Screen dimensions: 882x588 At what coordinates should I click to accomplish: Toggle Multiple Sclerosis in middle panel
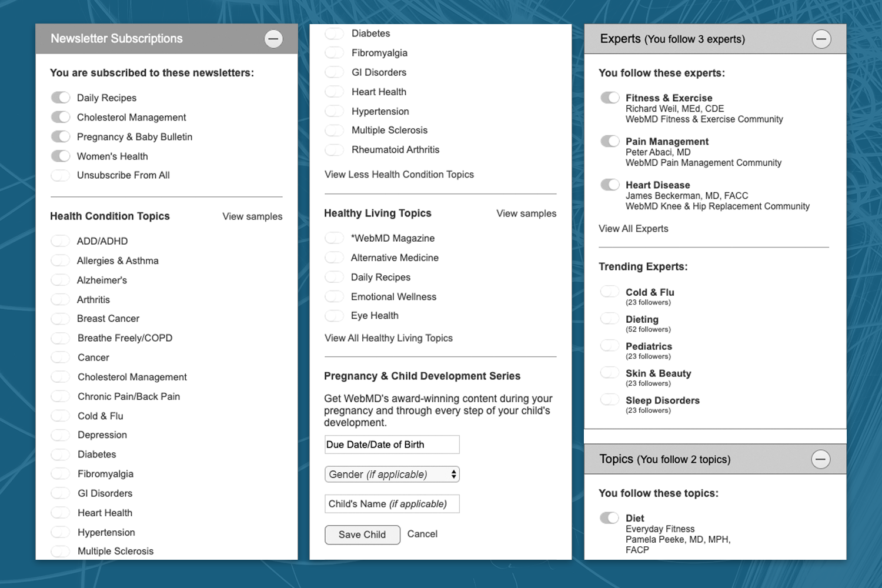335,130
